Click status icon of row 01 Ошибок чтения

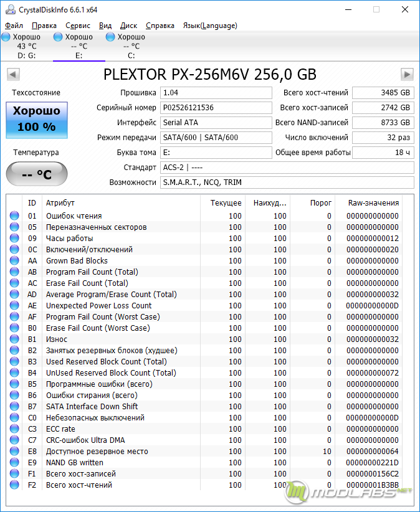tap(14, 216)
